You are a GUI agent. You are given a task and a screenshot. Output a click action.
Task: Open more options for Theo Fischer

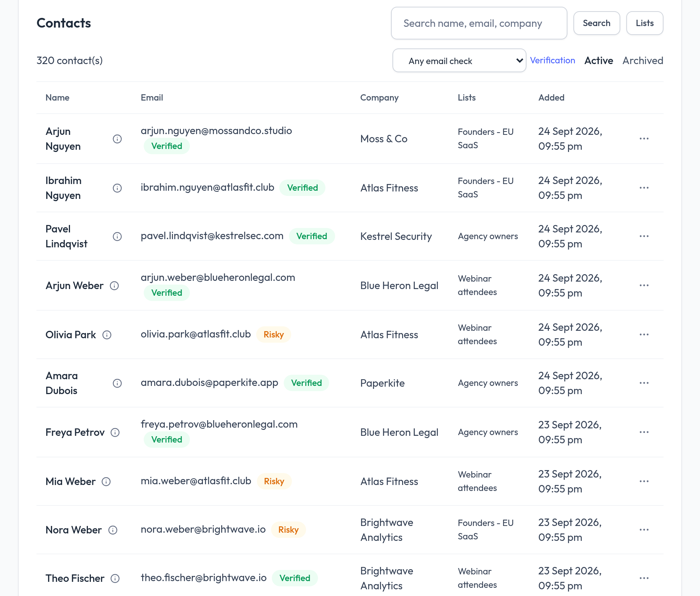644,578
